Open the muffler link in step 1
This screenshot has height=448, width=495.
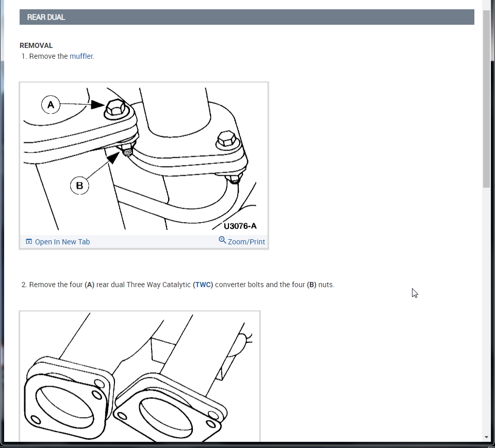81,56
